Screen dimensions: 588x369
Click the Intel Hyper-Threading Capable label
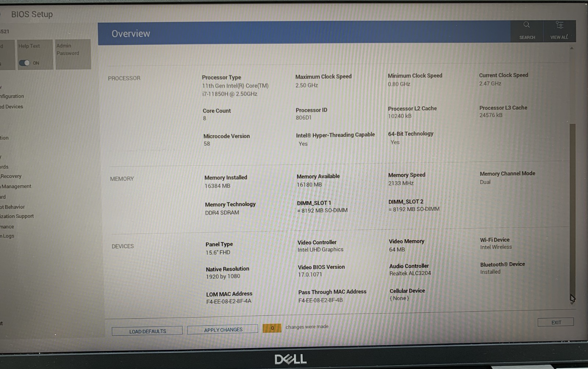pyautogui.click(x=336, y=135)
